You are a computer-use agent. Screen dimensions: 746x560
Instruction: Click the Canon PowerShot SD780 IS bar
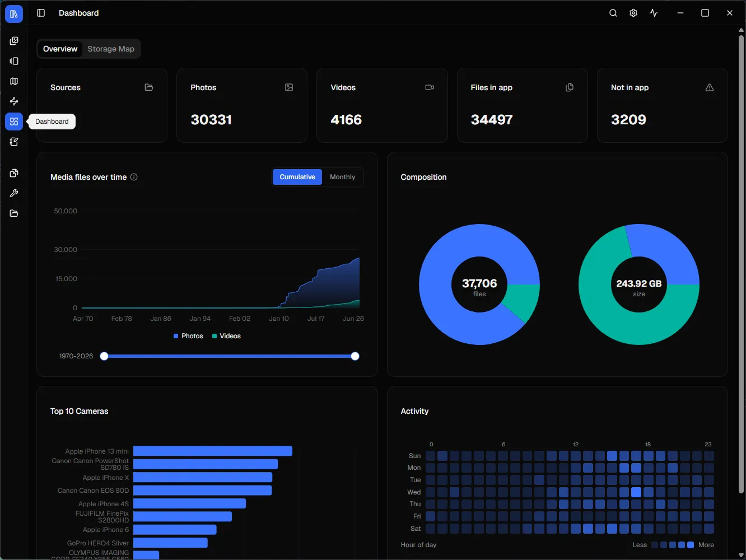click(x=206, y=464)
